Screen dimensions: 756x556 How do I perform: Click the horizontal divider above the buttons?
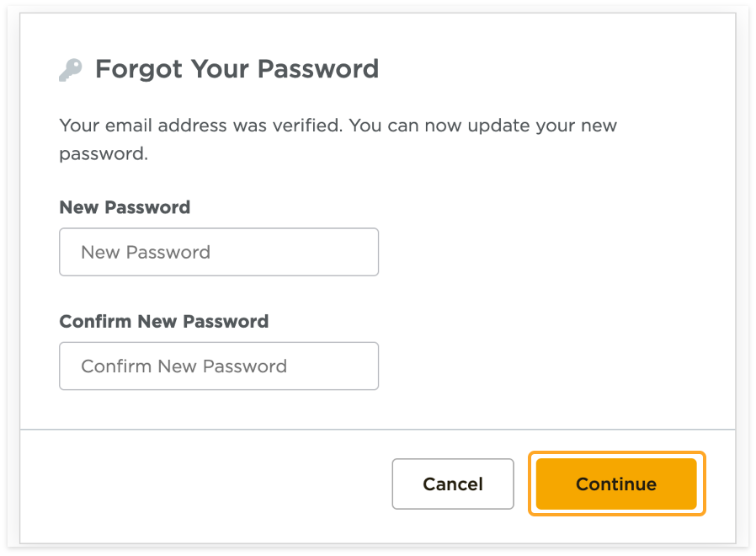[x=377, y=430]
